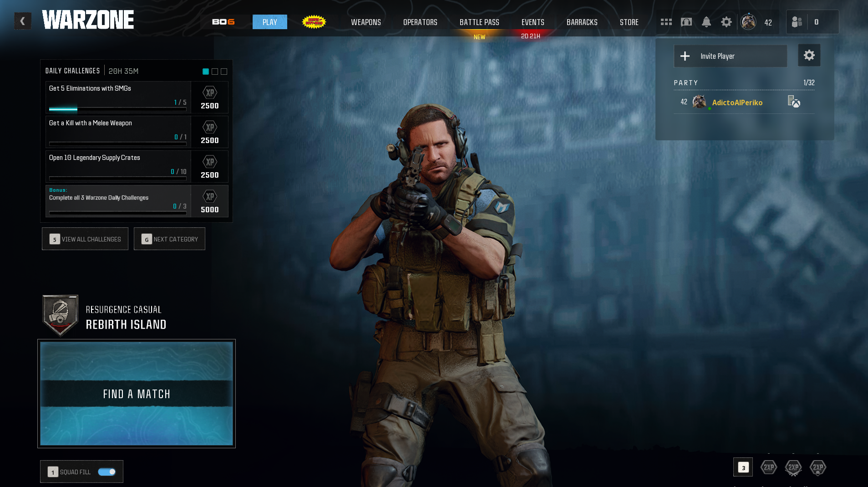The width and height of the screenshot is (868, 487).
Task: Open settings gear in top bar
Action: 726,22
